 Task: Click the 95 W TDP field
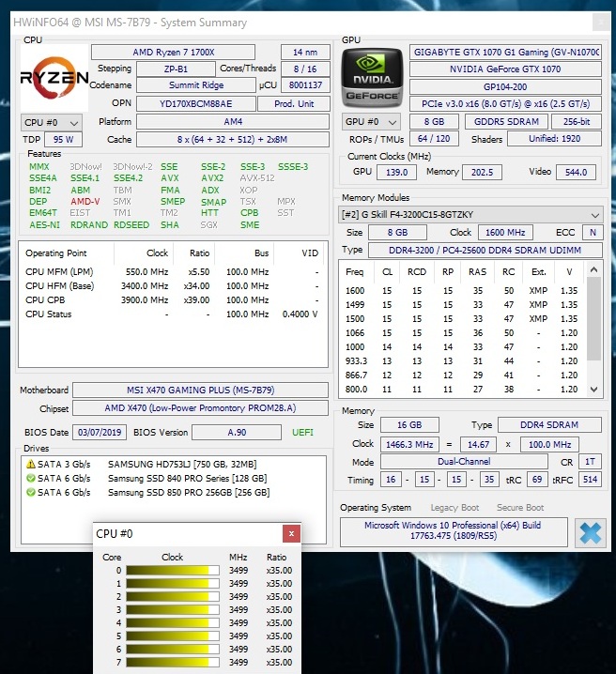[63, 139]
